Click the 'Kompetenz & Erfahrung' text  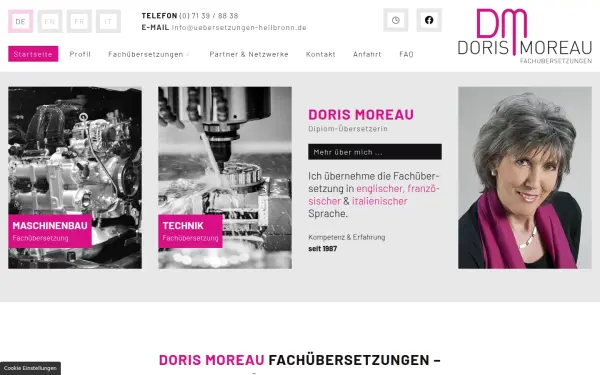(347, 237)
